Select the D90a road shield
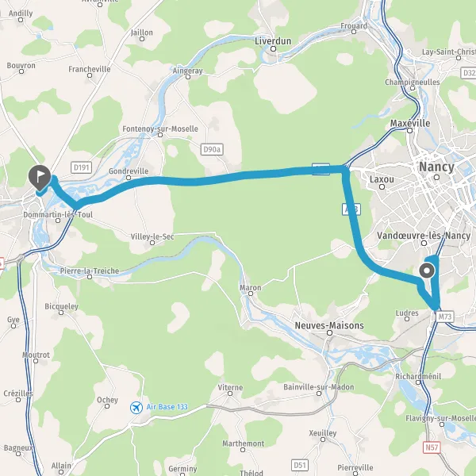 click(x=212, y=149)
